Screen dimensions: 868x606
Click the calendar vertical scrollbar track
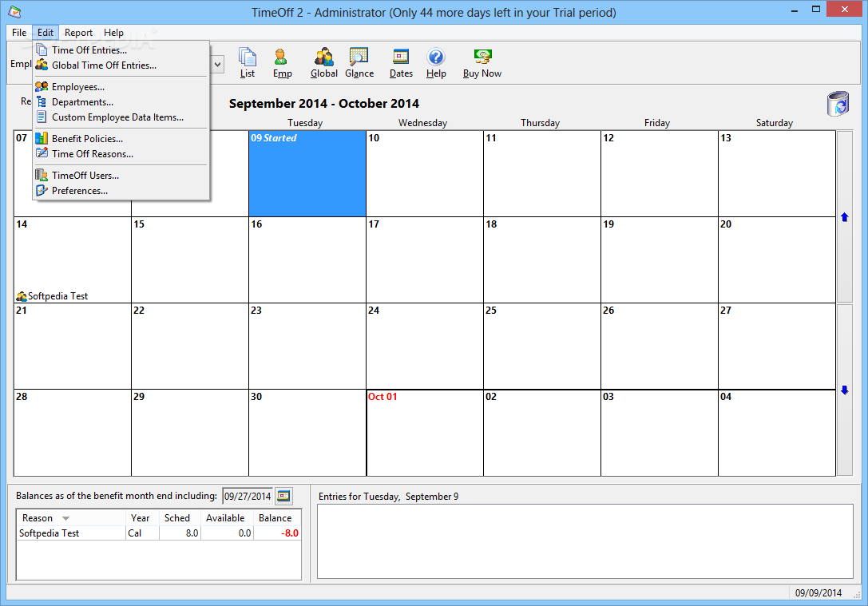[844, 303]
